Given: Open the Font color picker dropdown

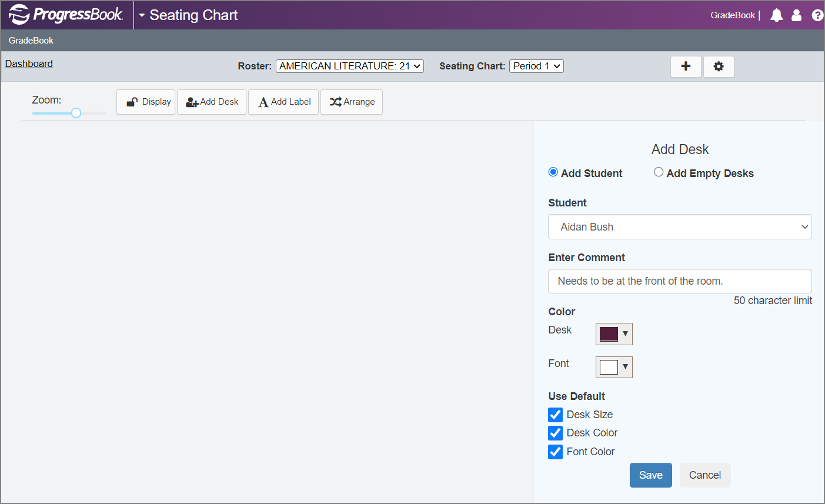Looking at the screenshot, I should (614, 368).
